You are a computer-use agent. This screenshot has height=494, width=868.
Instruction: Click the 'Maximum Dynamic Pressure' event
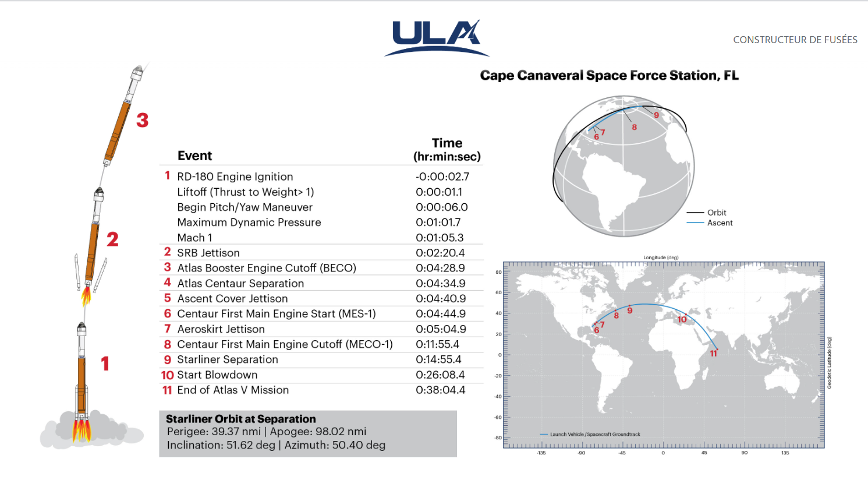(249, 222)
